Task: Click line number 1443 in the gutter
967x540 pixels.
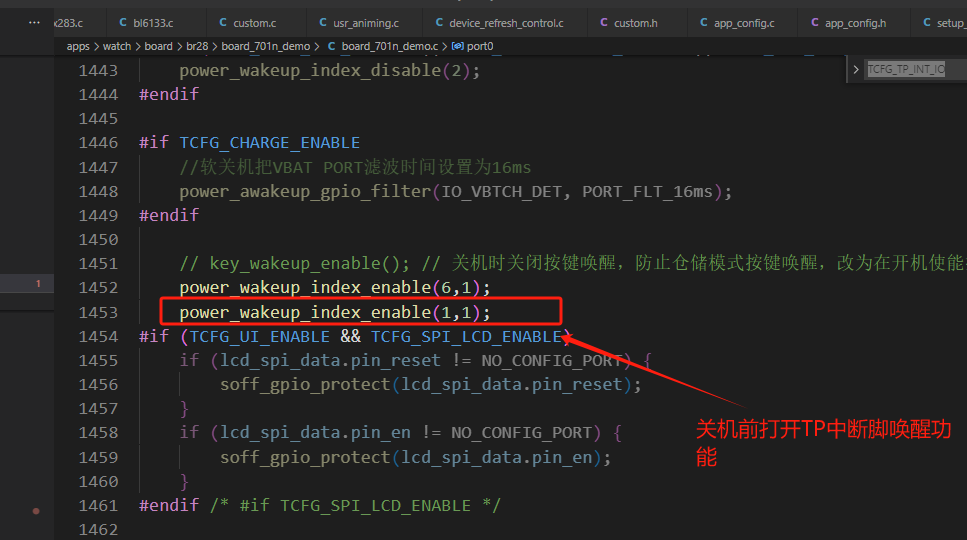Action: 98,71
